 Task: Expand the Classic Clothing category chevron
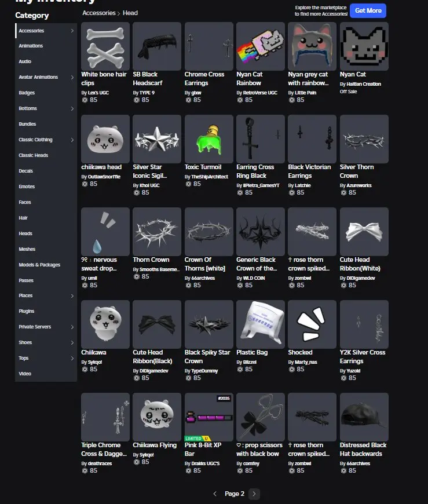coord(72,140)
